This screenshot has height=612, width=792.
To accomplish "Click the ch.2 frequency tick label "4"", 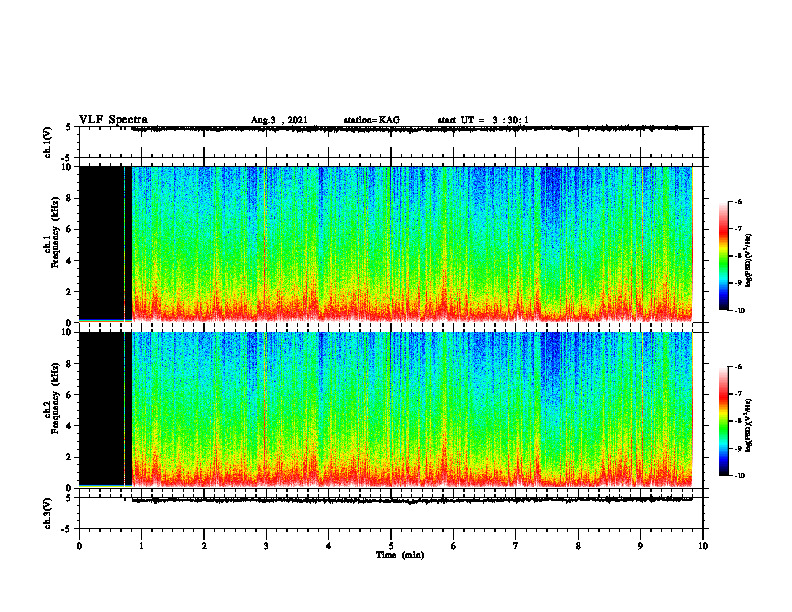I will click(69, 426).
